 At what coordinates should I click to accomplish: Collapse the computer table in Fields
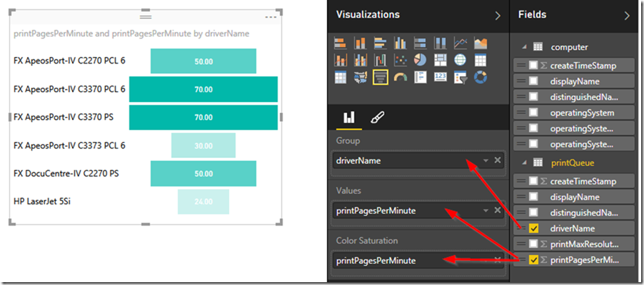(x=524, y=47)
